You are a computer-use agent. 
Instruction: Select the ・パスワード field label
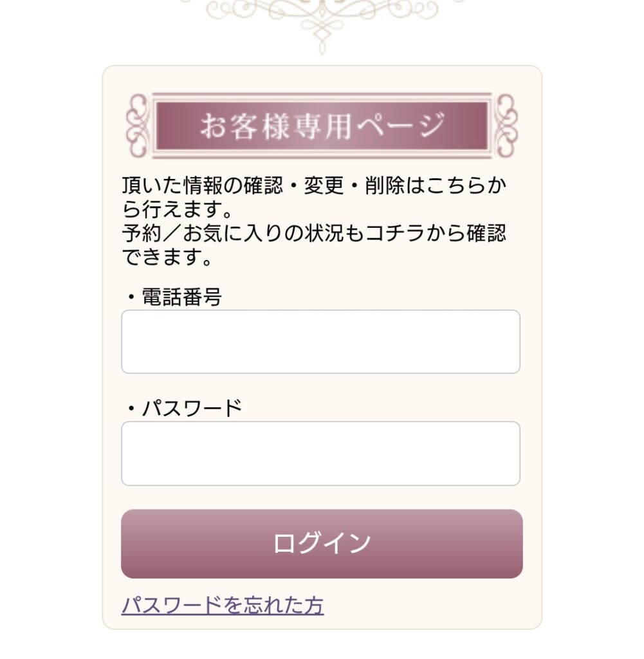click(x=183, y=408)
